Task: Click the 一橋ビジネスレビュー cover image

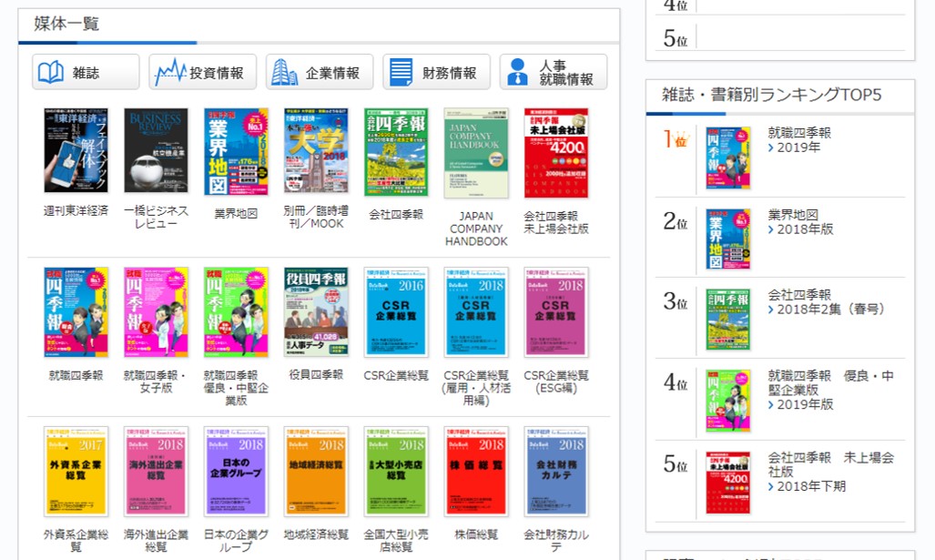Action: [156, 150]
